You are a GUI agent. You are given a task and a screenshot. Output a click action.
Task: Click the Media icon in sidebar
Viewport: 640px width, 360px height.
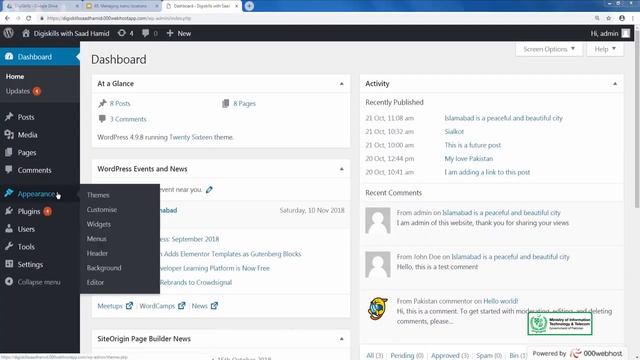click(x=9, y=134)
